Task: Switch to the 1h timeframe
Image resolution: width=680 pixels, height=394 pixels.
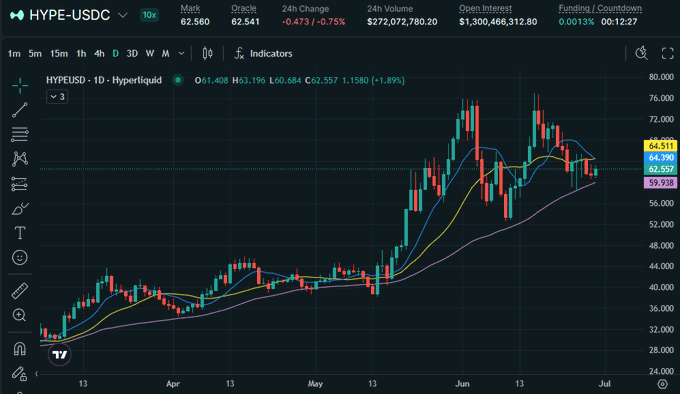Action: click(81, 54)
